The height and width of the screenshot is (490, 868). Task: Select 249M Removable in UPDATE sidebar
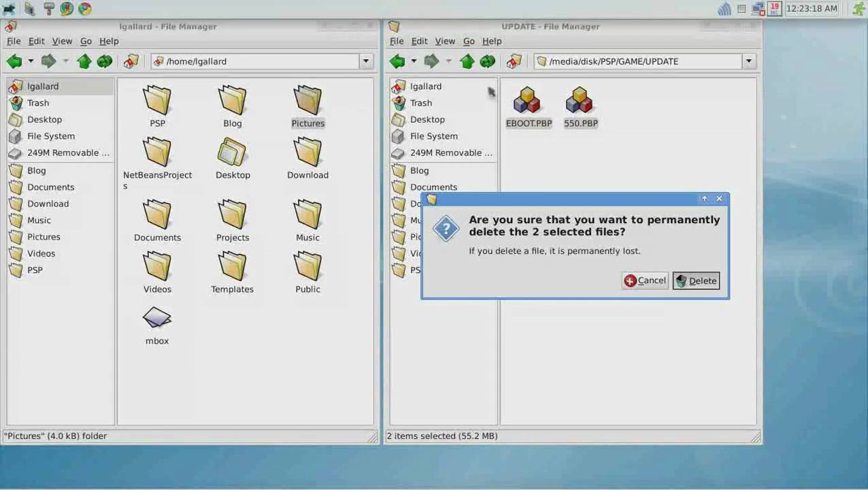pyautogui.click(x=444, y=152)
